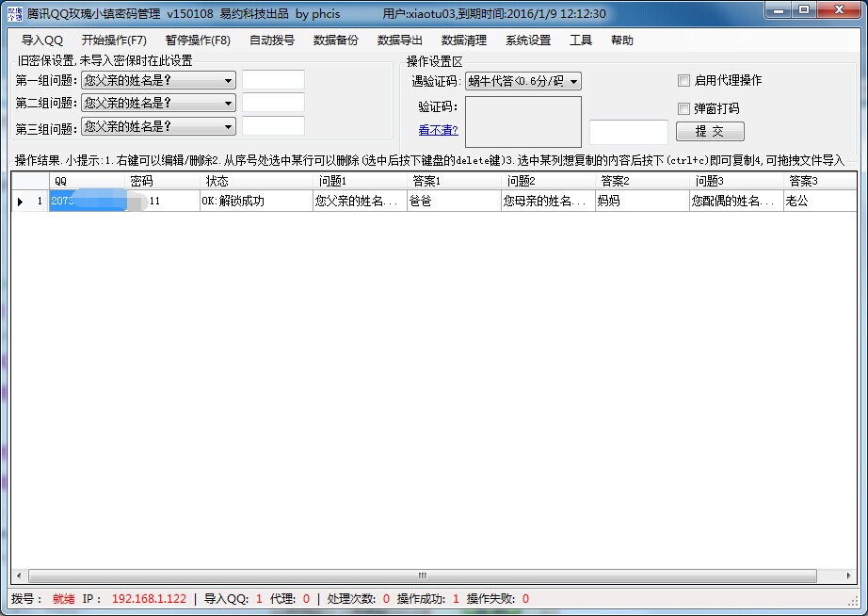This screenshot has width=868, height=616.
Task: Maximize the window
Action: click(x=804, y=10)
